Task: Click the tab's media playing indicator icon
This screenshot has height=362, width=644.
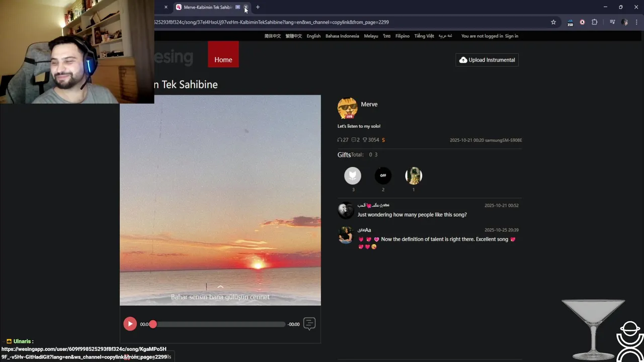Action: (237, 7)
